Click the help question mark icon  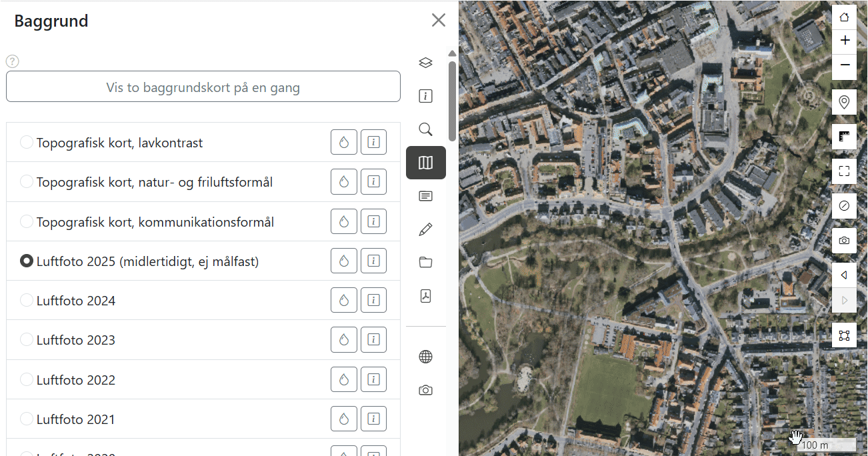[12, 61]
